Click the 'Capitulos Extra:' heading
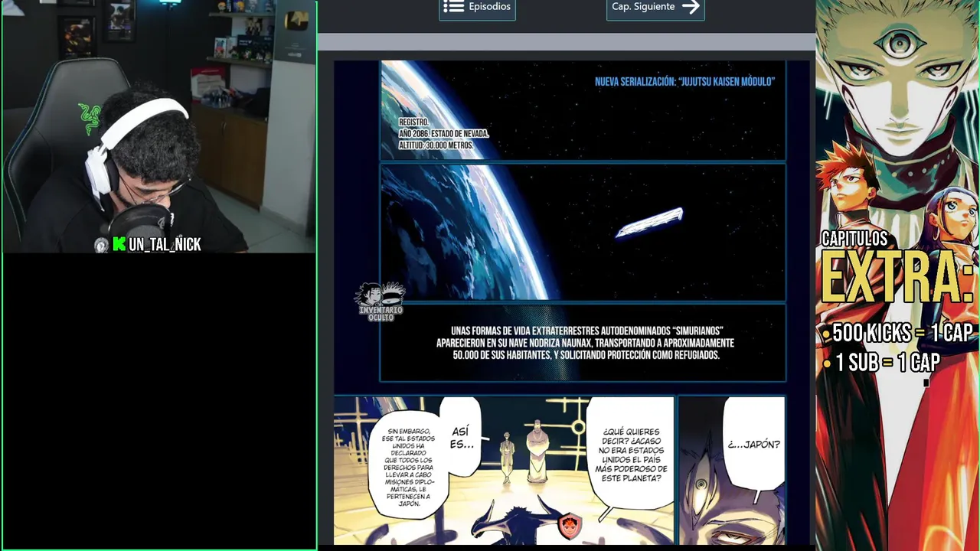 pos(897,266)
